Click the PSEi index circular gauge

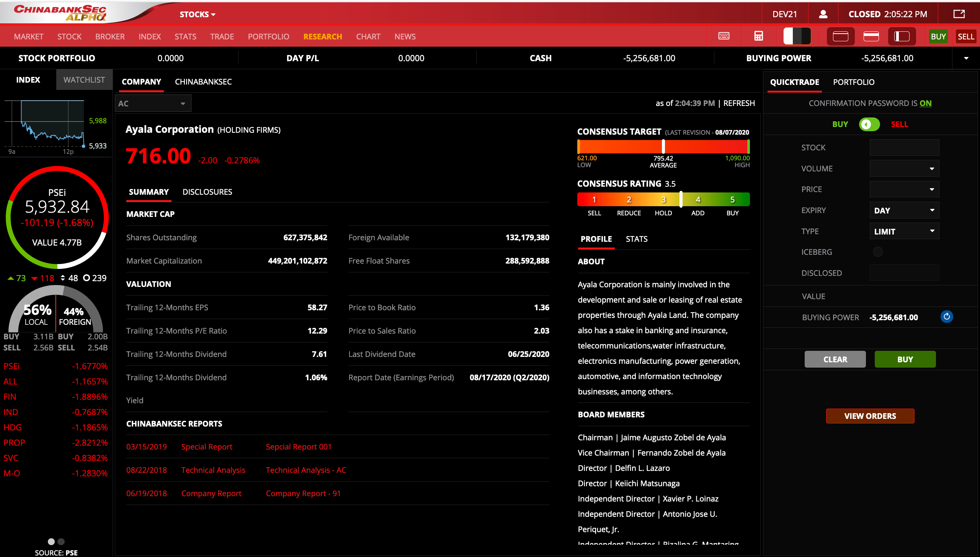pos(57,217)
